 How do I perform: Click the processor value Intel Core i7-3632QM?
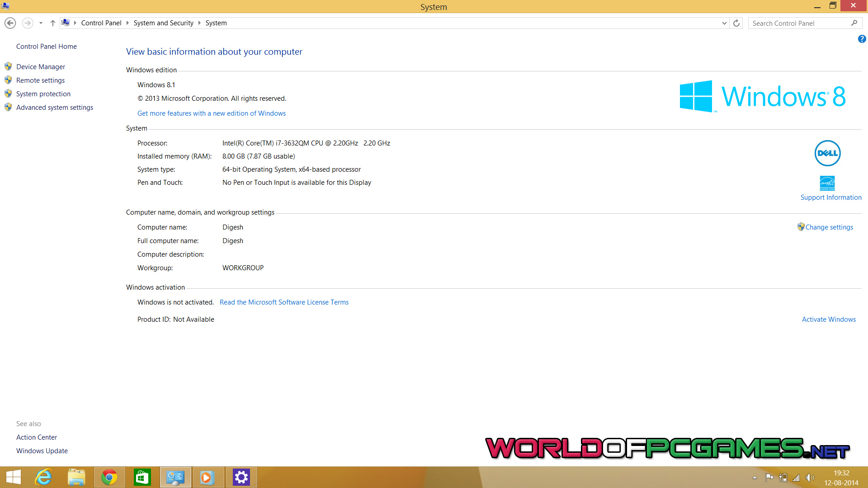306,143
